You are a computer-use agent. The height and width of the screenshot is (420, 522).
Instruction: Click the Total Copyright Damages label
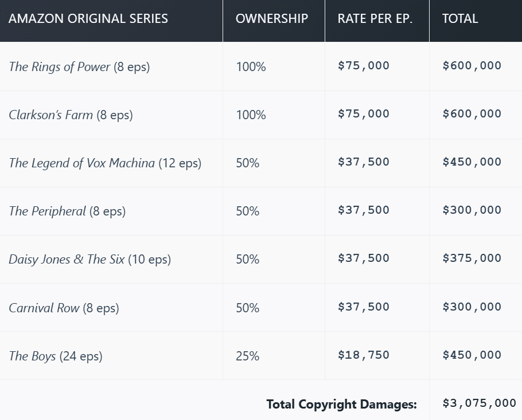coord(341,404)
